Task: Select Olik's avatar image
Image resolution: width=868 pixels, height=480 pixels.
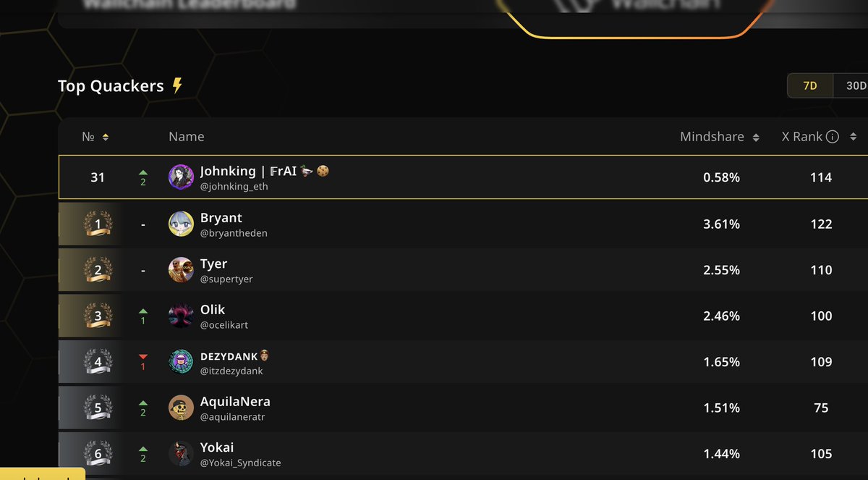Action: coord(181,316)
